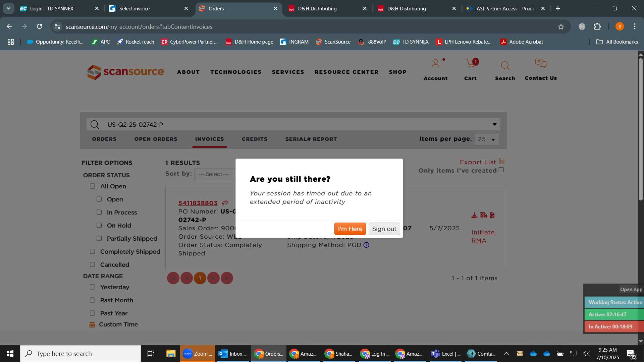Click the Search magnifier in site header
Screen dimensions: 644x362
[505, 65]
